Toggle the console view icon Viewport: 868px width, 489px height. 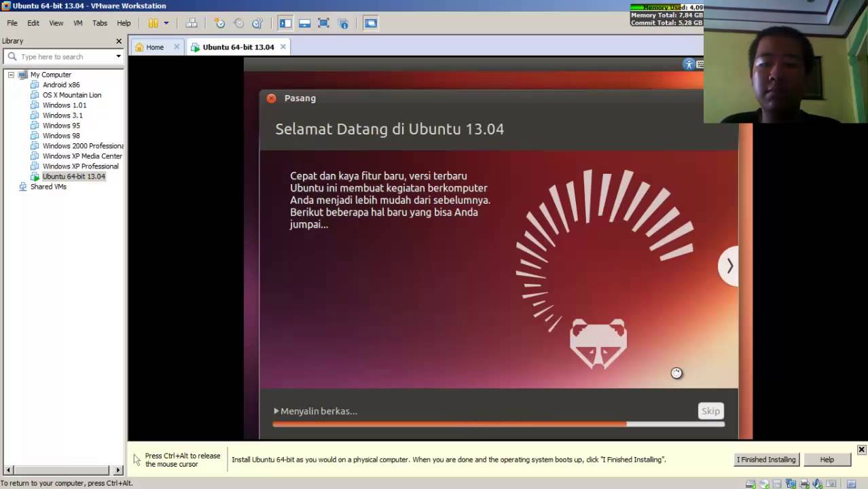(x=371, y=23)
